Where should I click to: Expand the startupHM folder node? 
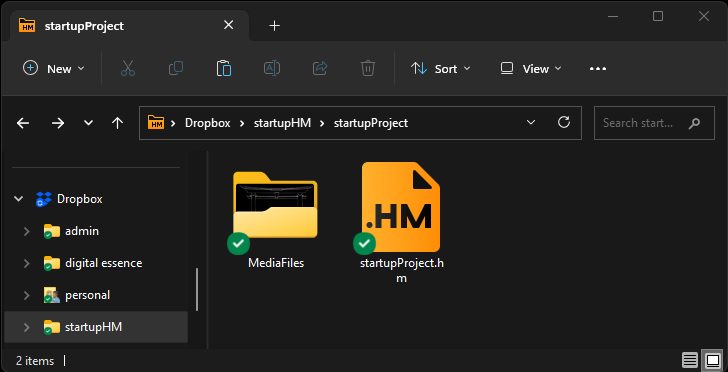[x=27, y=327]
